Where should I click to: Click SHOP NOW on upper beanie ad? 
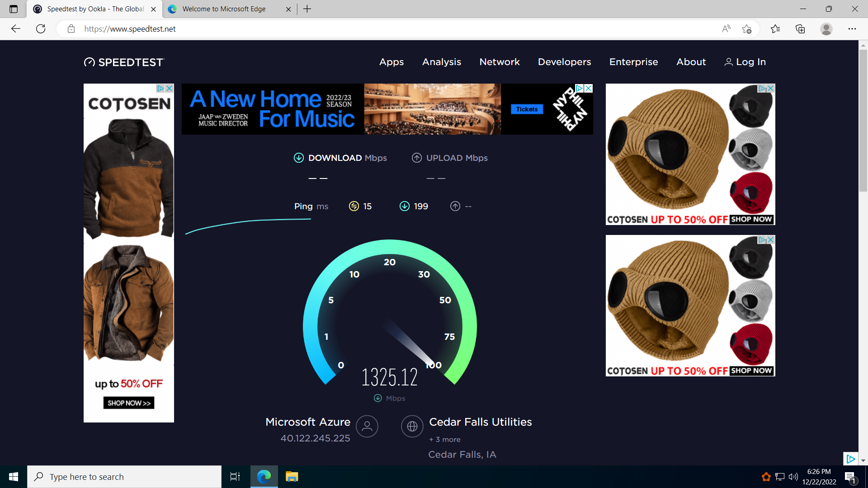click(x=751, y=219)
